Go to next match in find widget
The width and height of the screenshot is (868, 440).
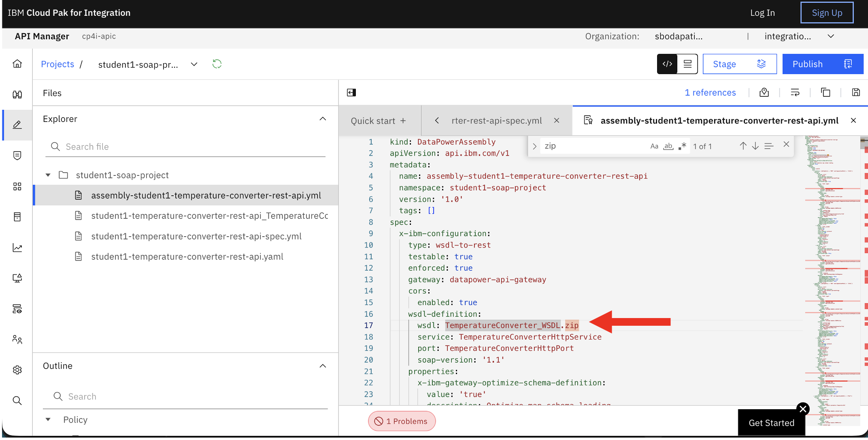tap(755, 146)
